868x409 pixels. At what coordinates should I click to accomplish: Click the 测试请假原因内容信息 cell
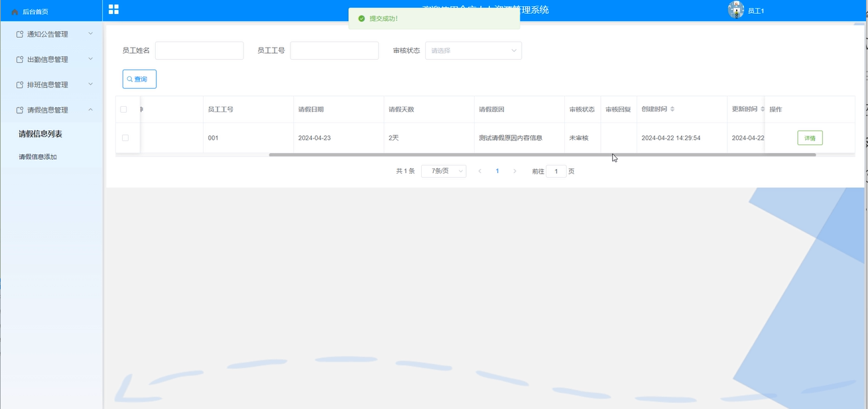tap(511, 138)
